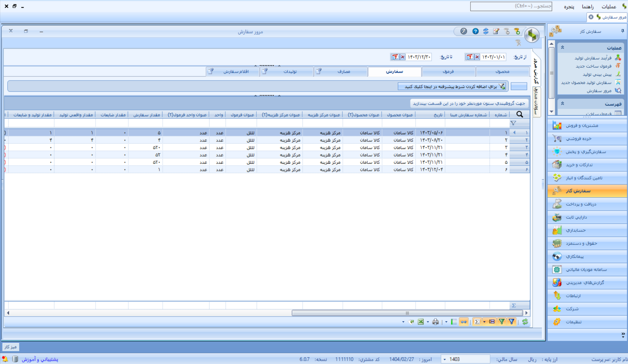Collapse the 'عملیات' section chevron
This screenshot has height=364, width=628.
click(x=563, y=48)
